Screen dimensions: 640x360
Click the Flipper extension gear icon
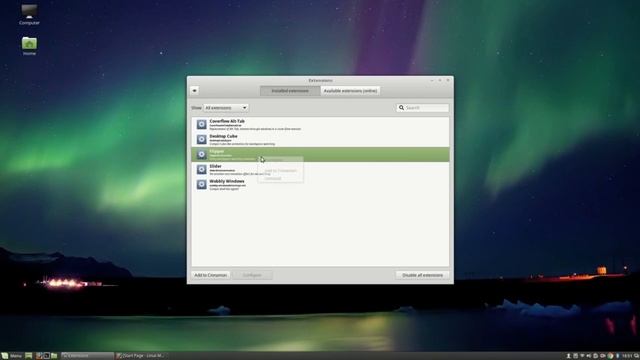click(201, 154)
